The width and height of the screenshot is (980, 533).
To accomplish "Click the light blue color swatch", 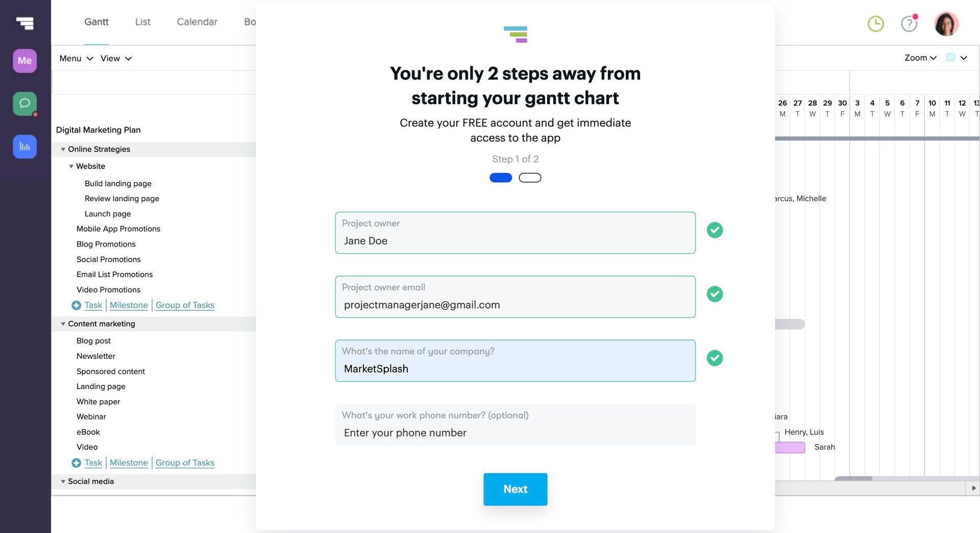I will tap(950, 58).
